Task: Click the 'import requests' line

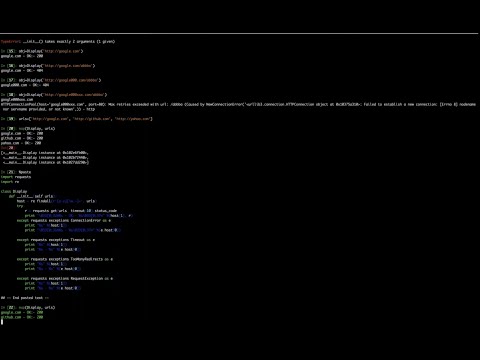Action: click(16, 177)
